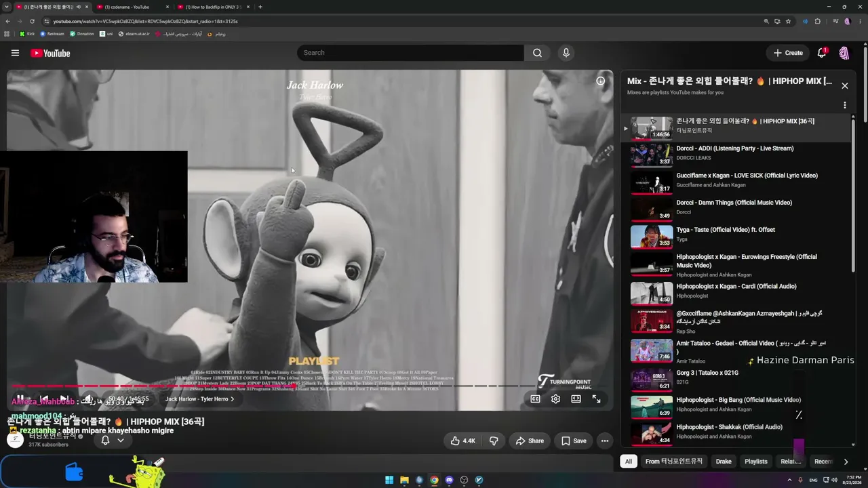Close the Mix playlist panel
Viewport: 868px width, 488px height.
pyautogui.click(x=844, y=85)
